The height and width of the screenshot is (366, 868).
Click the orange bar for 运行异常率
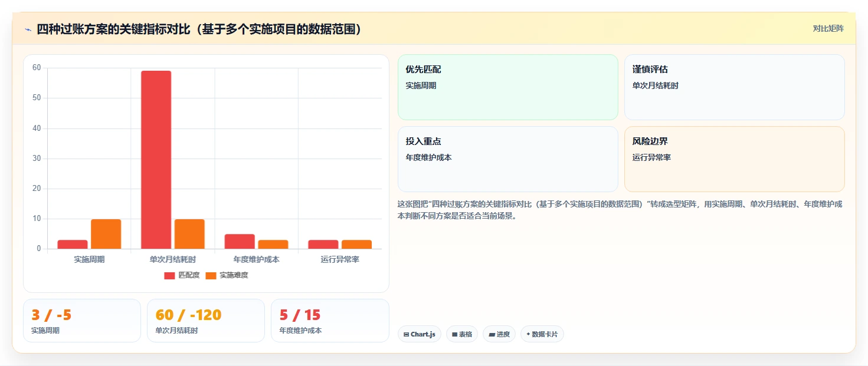[x=357, y=244]
